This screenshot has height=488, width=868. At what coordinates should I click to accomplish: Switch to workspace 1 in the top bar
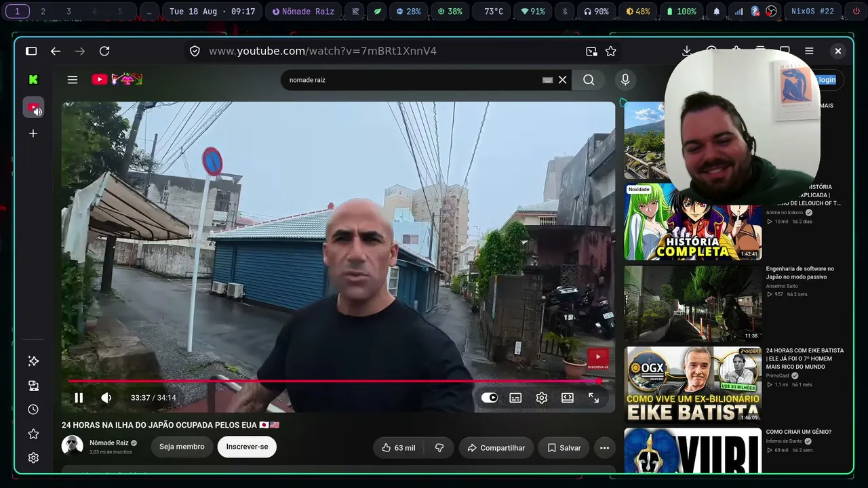coord(17,12)
